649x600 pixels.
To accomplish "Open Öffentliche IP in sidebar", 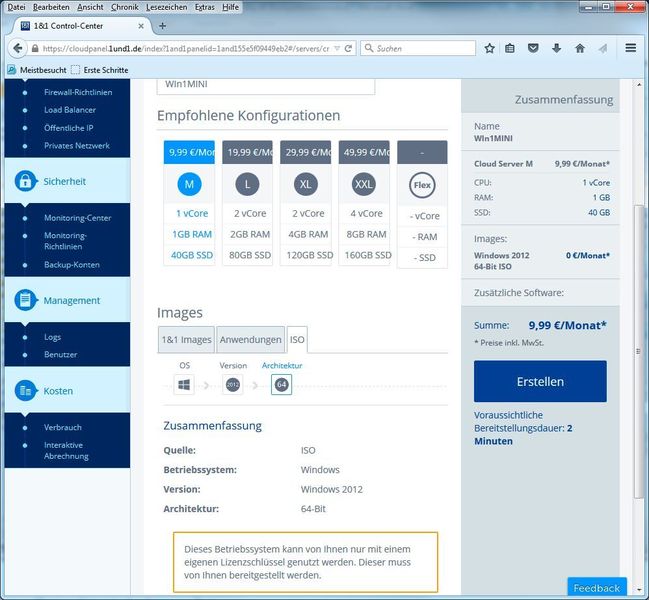I will coord(68,128).
